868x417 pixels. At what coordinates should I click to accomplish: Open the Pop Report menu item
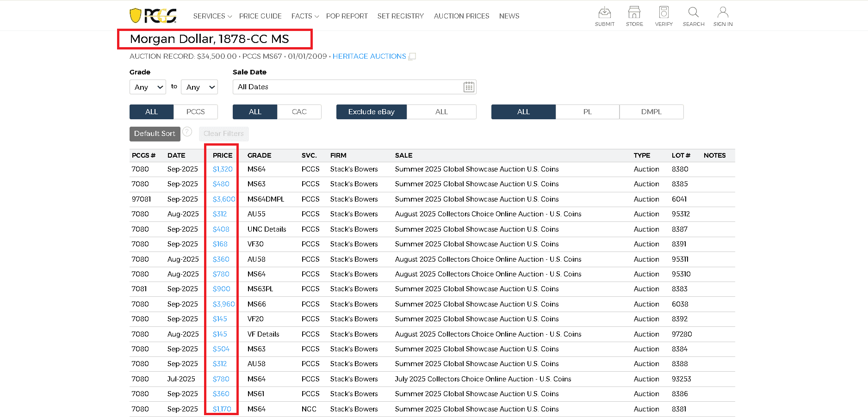click(347, 16)
